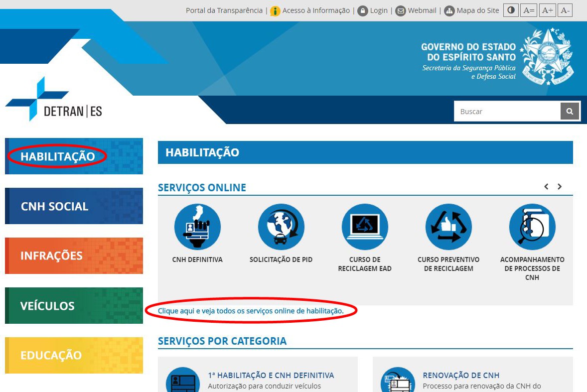Toggle high contrast mode
Screen dimensions: 587x392
coord(511,10)
